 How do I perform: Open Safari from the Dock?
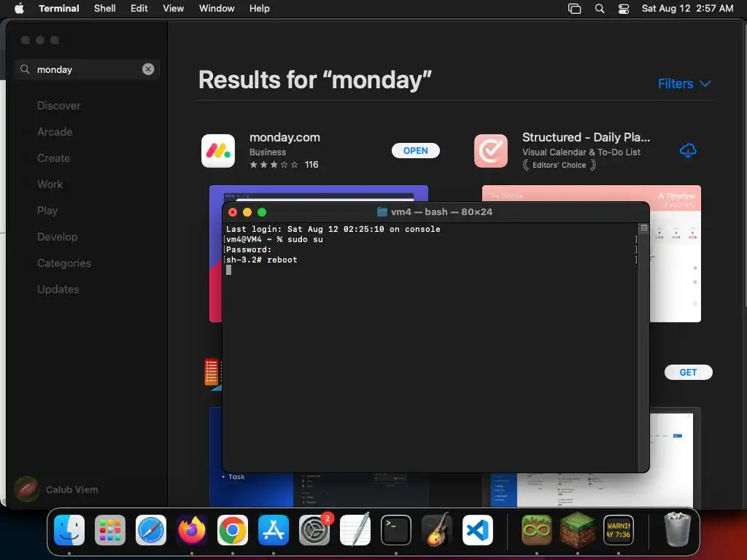point(151,530)
